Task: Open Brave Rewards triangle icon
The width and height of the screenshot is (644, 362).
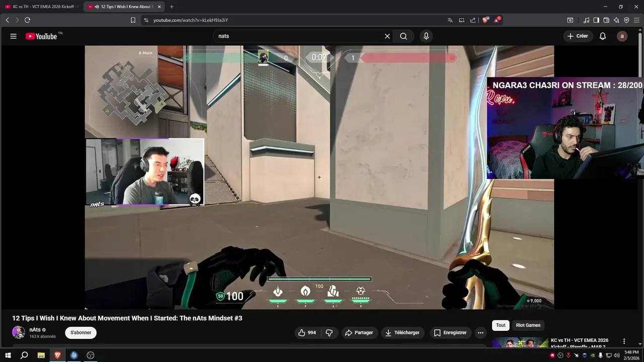Action: 497,20
